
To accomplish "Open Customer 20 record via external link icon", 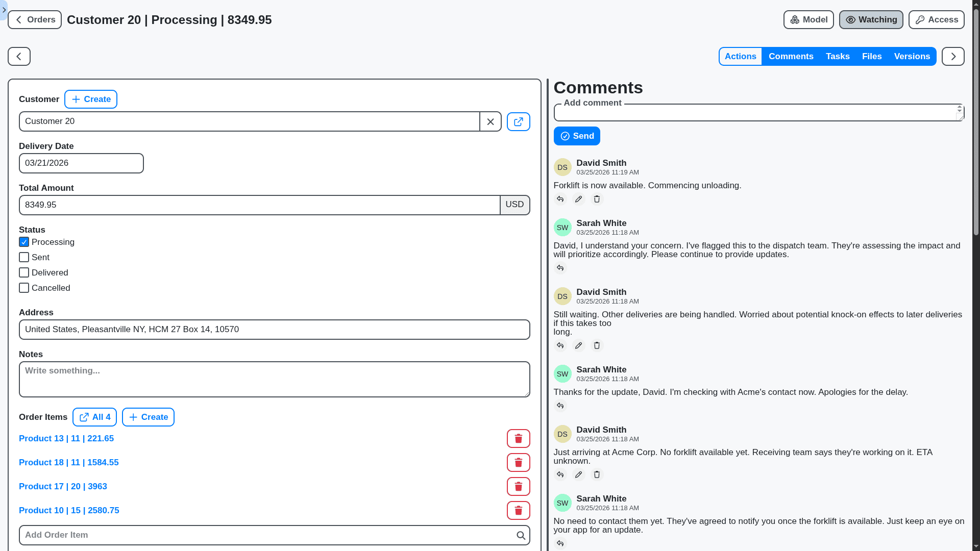I will [519, 121].
